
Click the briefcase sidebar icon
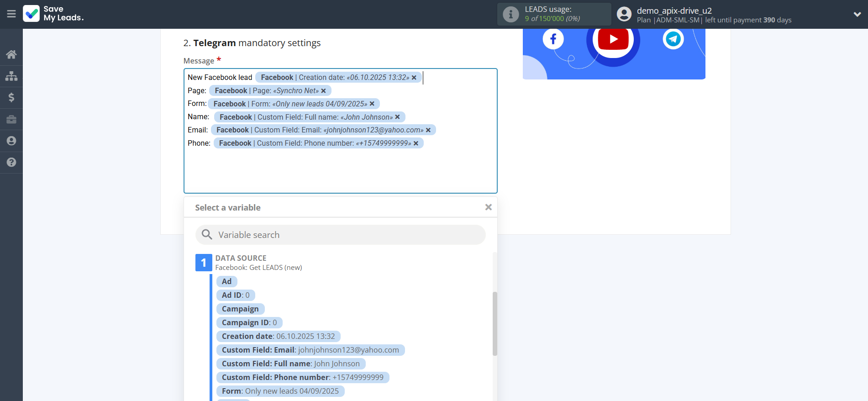point(11,119)
